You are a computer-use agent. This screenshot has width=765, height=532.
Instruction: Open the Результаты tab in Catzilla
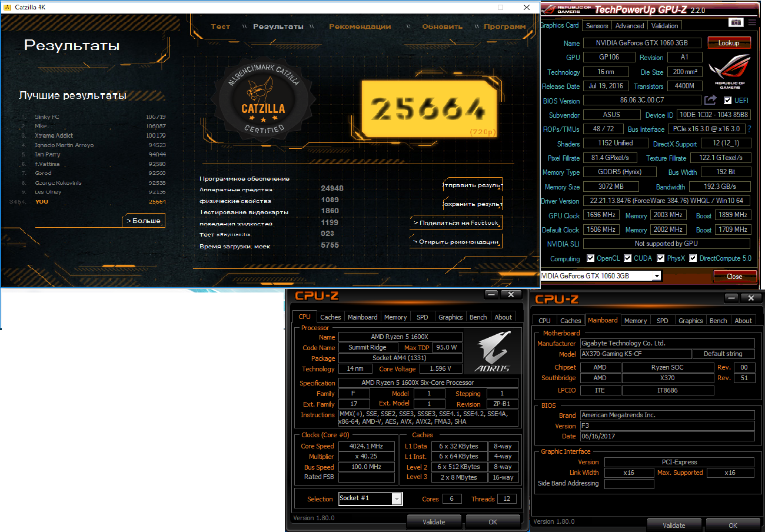tap(278, 26)
